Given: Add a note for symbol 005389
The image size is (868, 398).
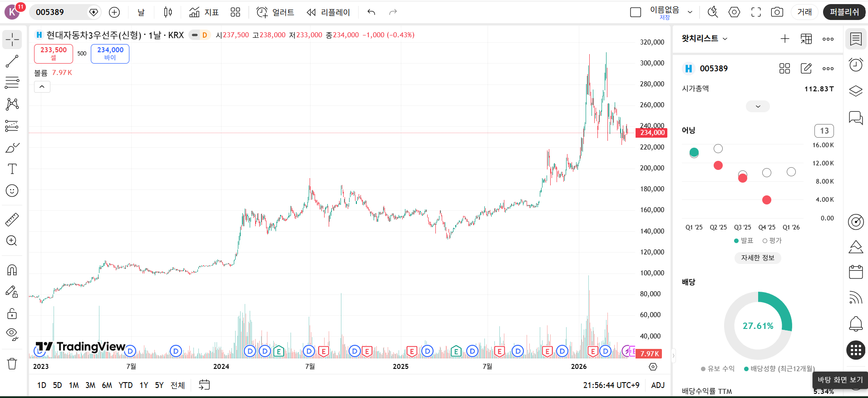Looking at the screenshot, I should tap(806, 69).
